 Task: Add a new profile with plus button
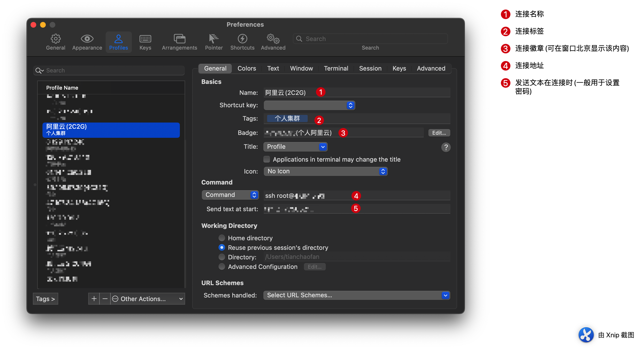click(94, 298)
